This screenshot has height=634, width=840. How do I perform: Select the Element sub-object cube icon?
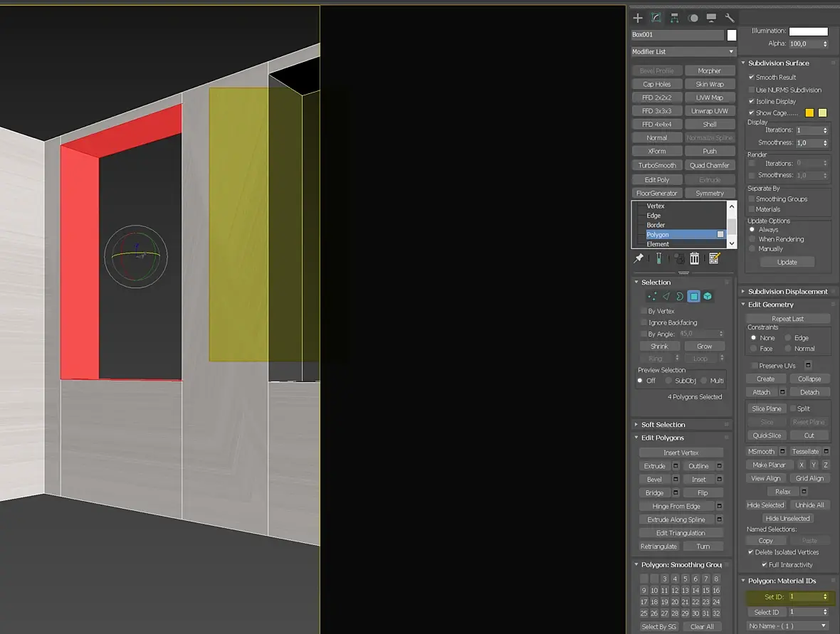tap(708, 296)
